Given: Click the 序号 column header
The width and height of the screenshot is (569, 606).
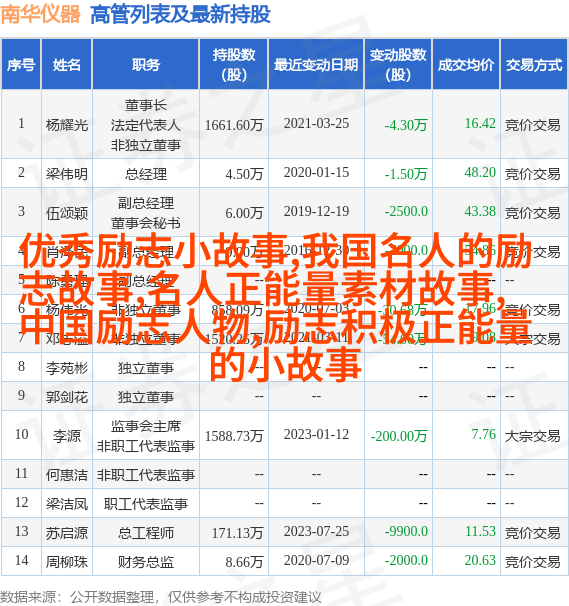Looking at the screenshot, I should pyautogui.click(x=21, y=64).
